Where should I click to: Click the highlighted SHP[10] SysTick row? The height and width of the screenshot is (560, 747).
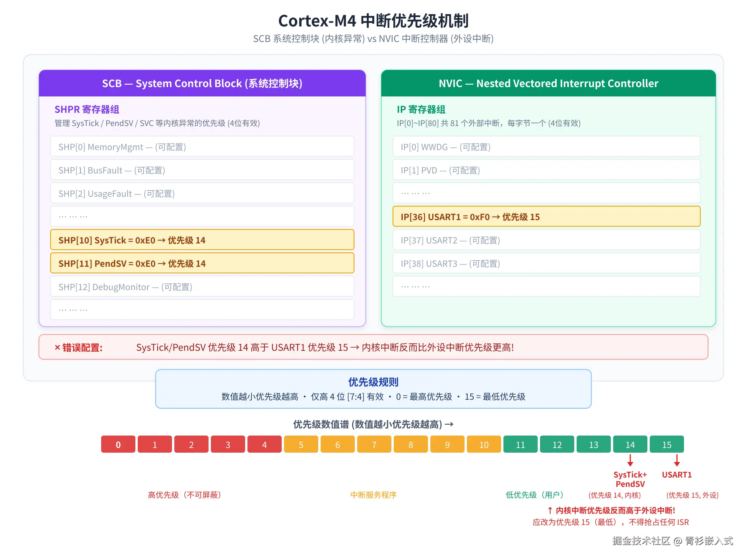(x=202, y=240)
